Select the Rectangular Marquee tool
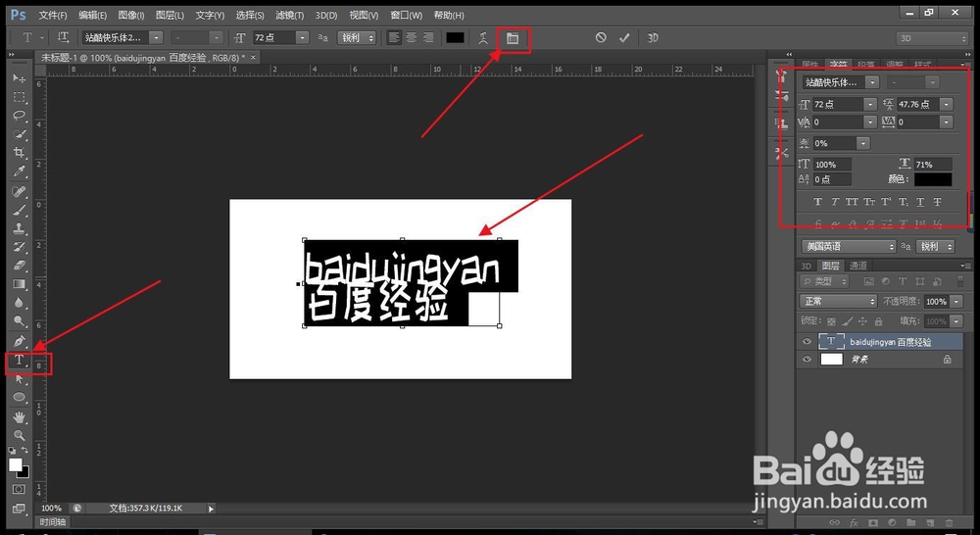 (20, 97)
